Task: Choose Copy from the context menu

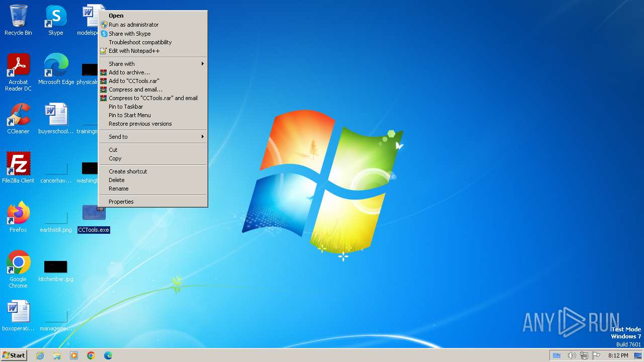Action: [153, 158]
